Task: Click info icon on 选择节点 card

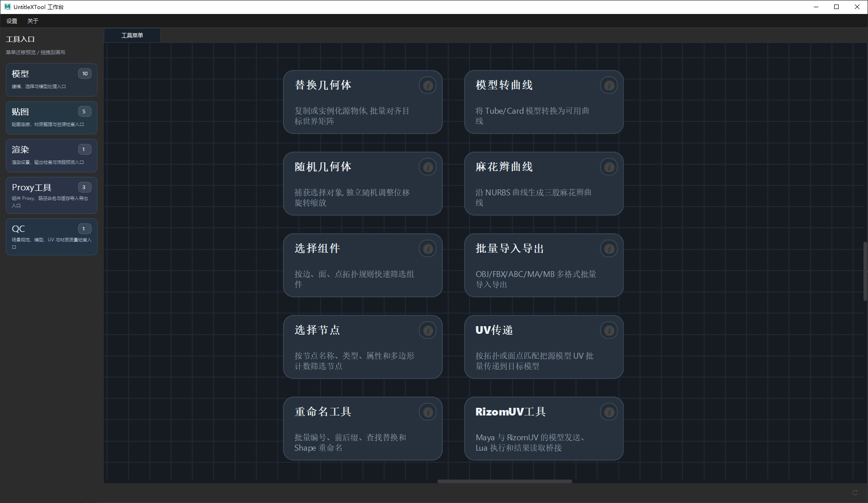Action: 427,330
